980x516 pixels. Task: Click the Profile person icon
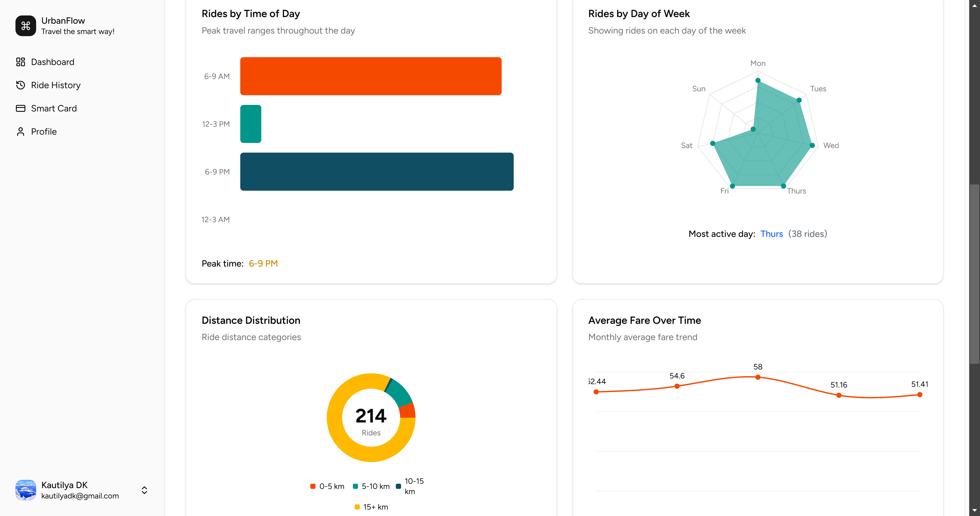point(20,131)
